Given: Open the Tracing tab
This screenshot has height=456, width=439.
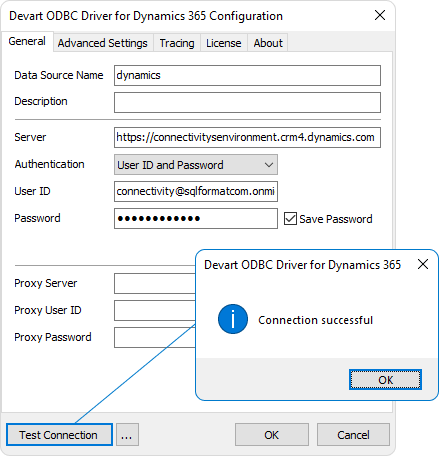Looking at the screenshot, I should (x=177, y=43).
